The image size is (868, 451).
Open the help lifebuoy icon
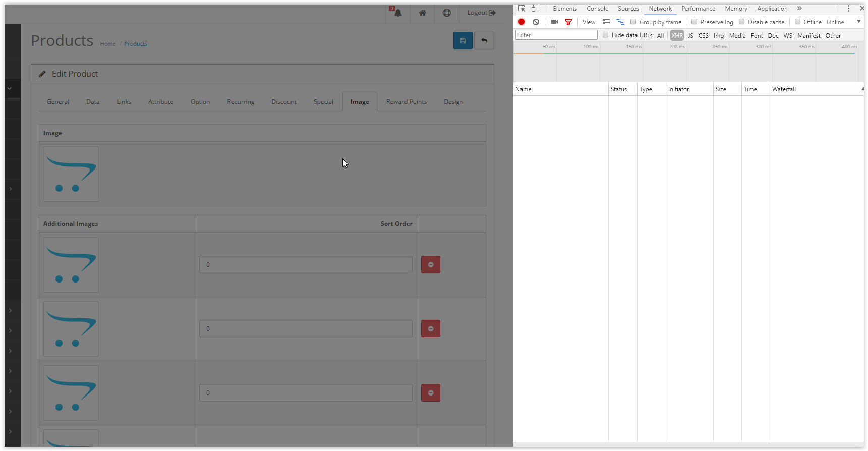[x=447, y=13]
